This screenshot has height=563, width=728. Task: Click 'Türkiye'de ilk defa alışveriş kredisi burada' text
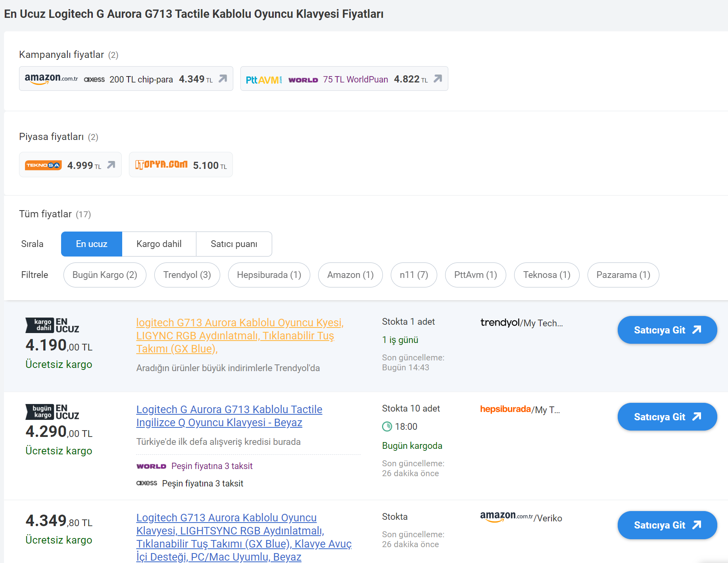[x=219, y=442]
